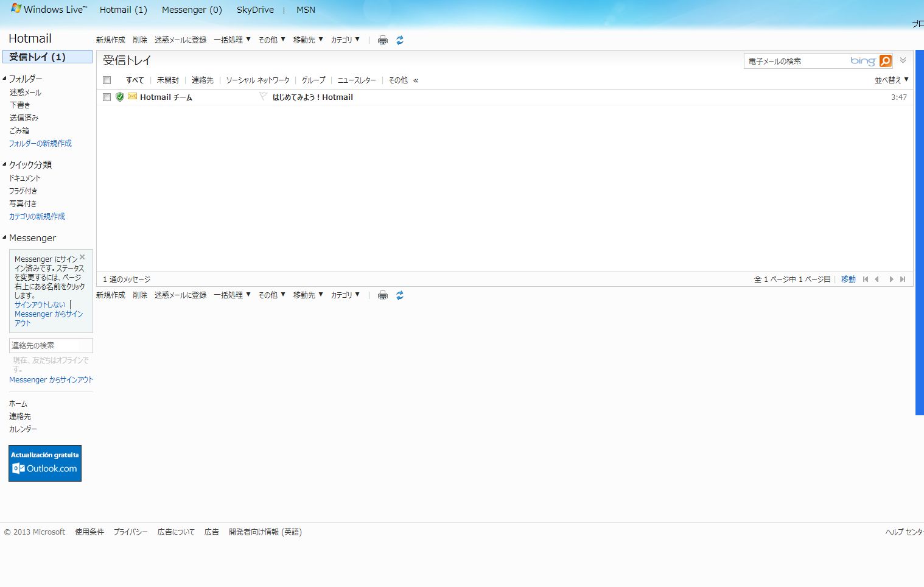Collapse the フォルダー section

4,79
